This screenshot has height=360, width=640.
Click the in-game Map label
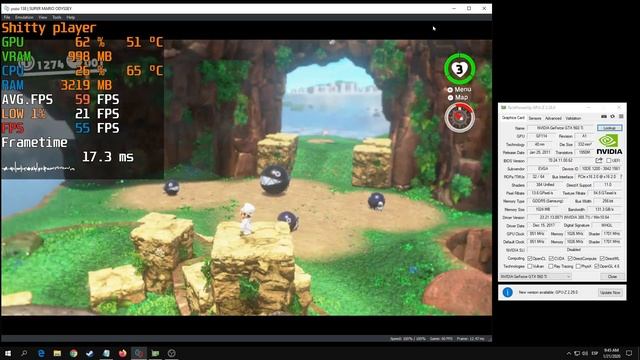point(461,98)
